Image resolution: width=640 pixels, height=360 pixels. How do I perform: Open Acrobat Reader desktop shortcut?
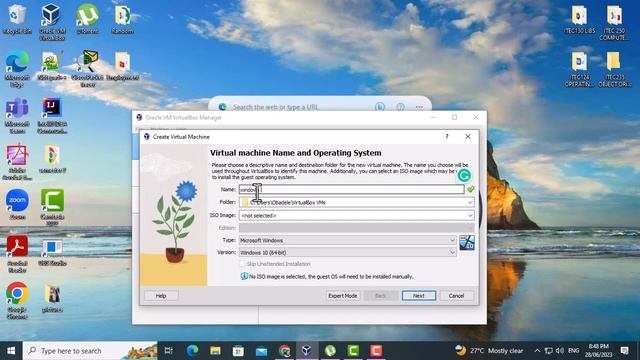[17, 254]
